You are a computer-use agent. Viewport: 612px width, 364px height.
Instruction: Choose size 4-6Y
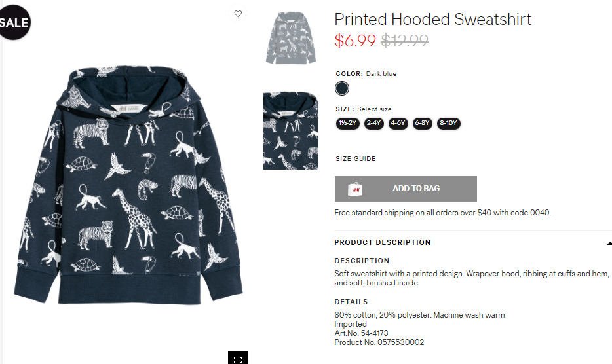pos(398,123)
